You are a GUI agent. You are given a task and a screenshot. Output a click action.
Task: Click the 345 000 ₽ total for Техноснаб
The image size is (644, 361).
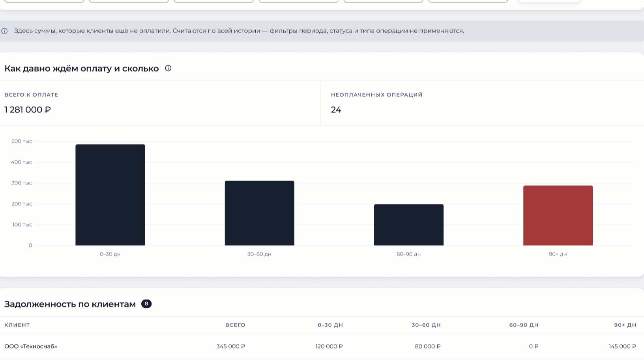pyautogui.click(x=231, y=346)
